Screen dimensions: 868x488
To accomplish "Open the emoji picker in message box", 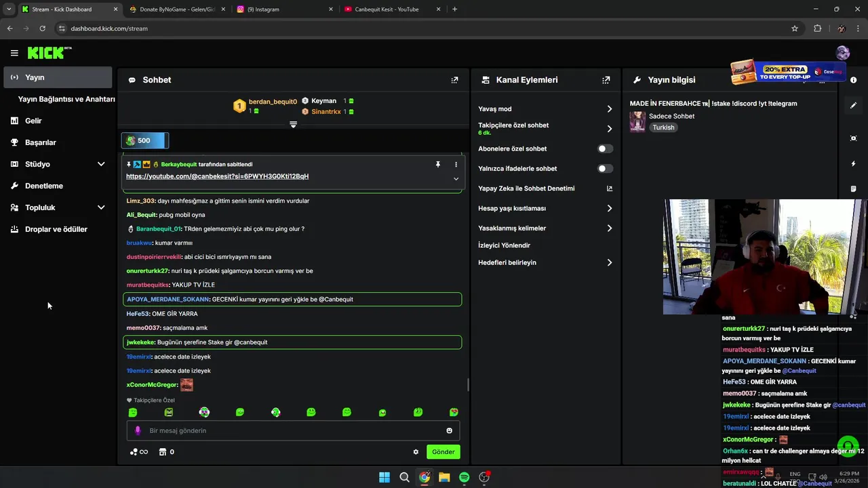I will click(x=449, y=430).
